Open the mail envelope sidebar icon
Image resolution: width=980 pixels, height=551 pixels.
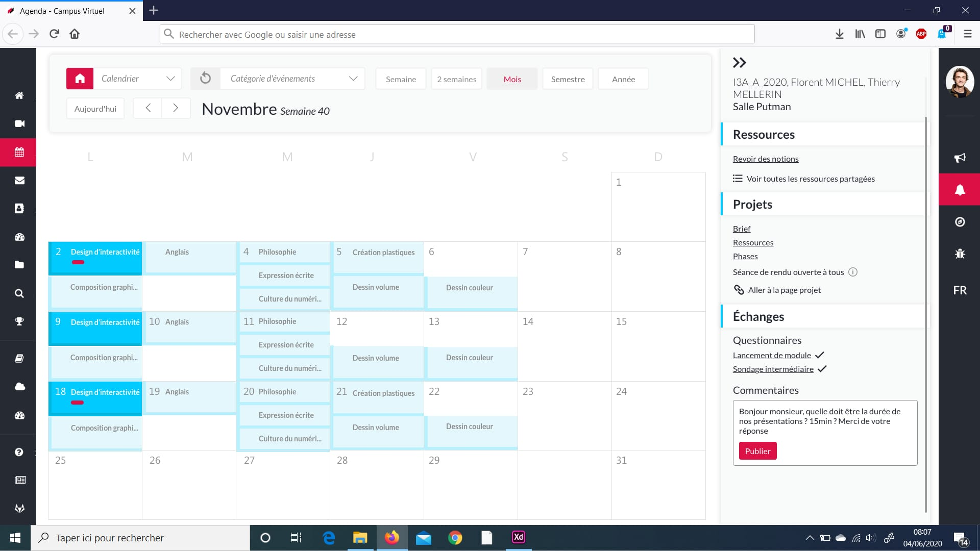tap(19, 180)
